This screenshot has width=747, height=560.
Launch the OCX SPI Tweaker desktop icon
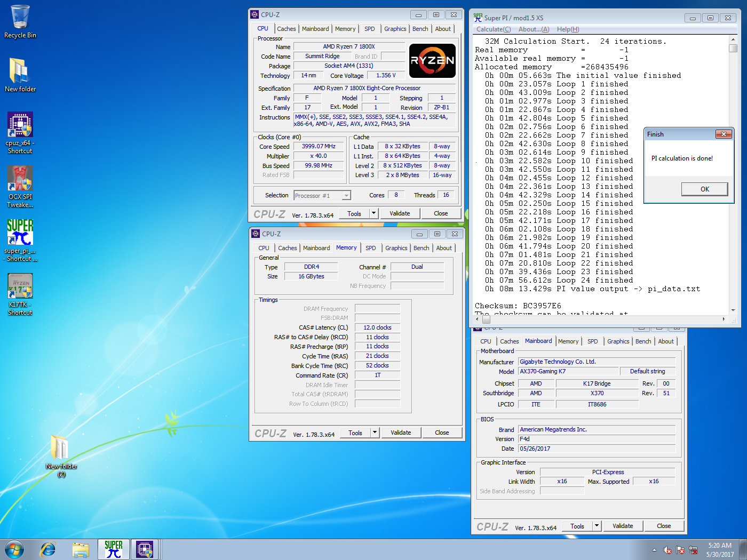pyautogui.click(x=20, y=186)
